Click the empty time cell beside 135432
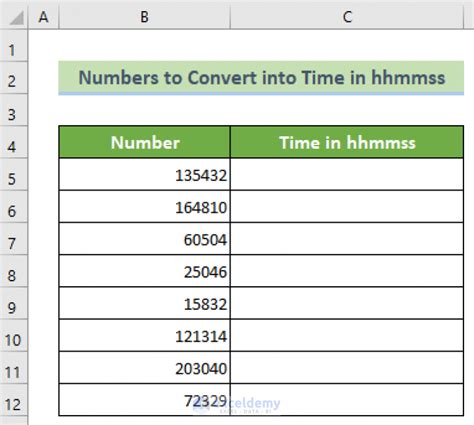This screenshot has height=425, width=474. pyautogui.click(x=347, y=174)
